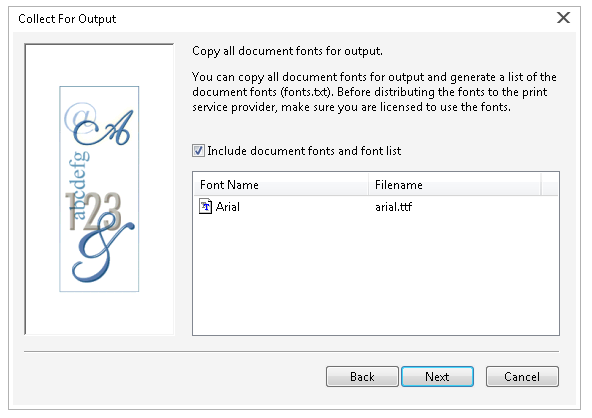Click the 123 numerals in the preview artwork

(x=93, y=211)
